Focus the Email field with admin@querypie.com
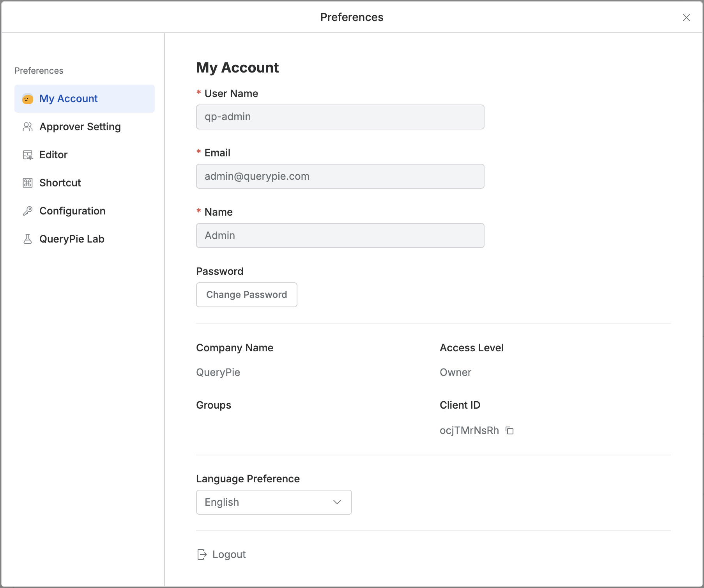The height and width of the screenshot is (588, 704). [x=340, y=176]
